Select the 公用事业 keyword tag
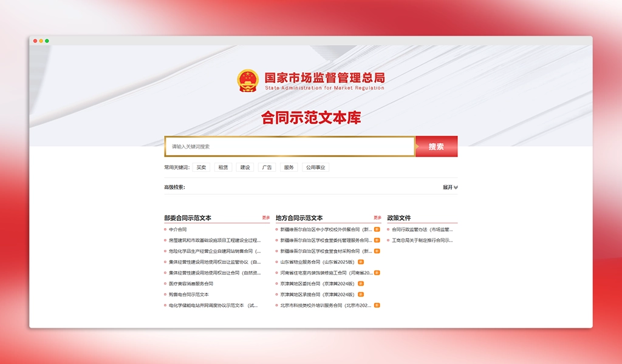This screenshot has width=622, height=364. [315, 167]
